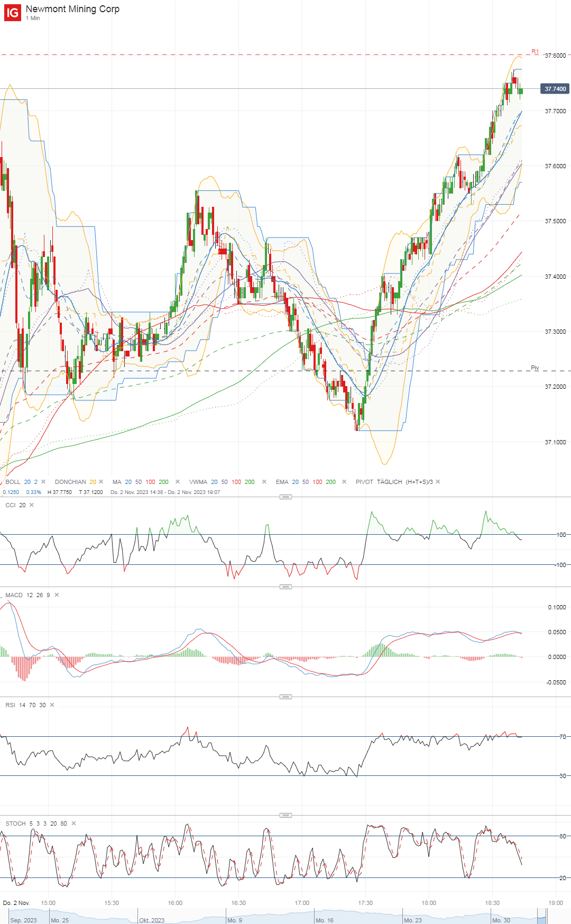The width and height of the screenshot is (571, 924).
Task: Open VWMA indicator settings label
Action: [198, 482]
